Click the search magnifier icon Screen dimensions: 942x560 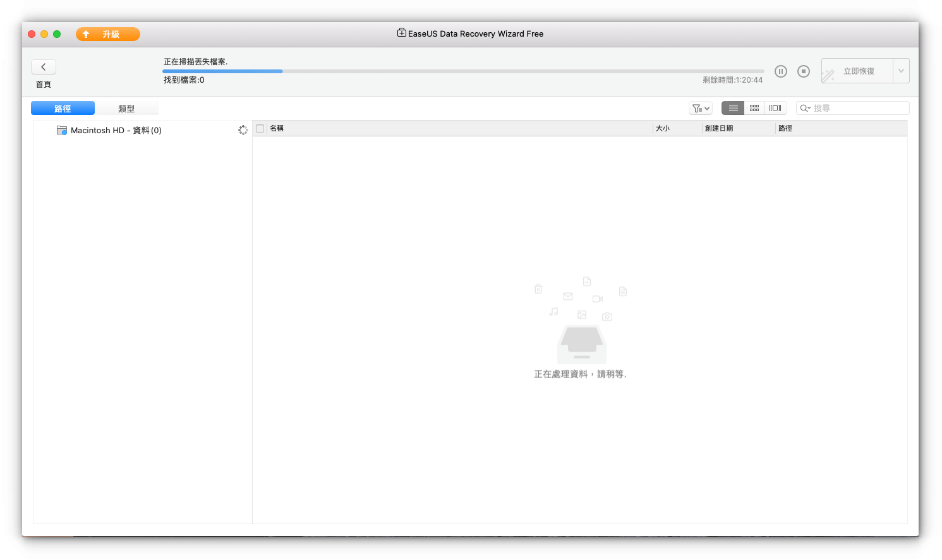tap(805, 108)
